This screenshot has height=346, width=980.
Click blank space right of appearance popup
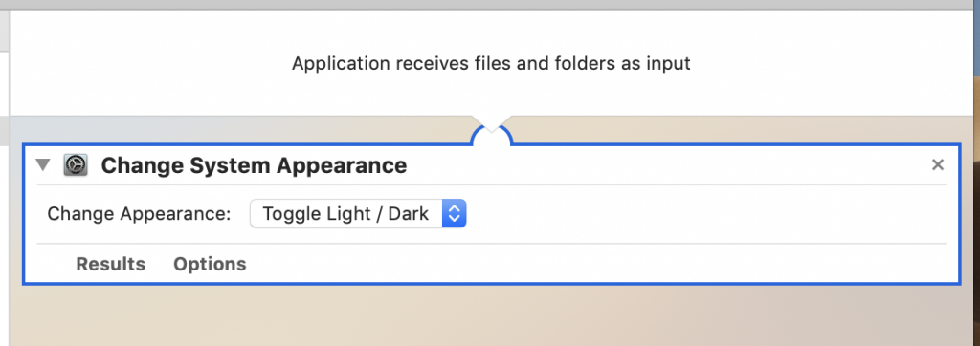tap(706, 214)
